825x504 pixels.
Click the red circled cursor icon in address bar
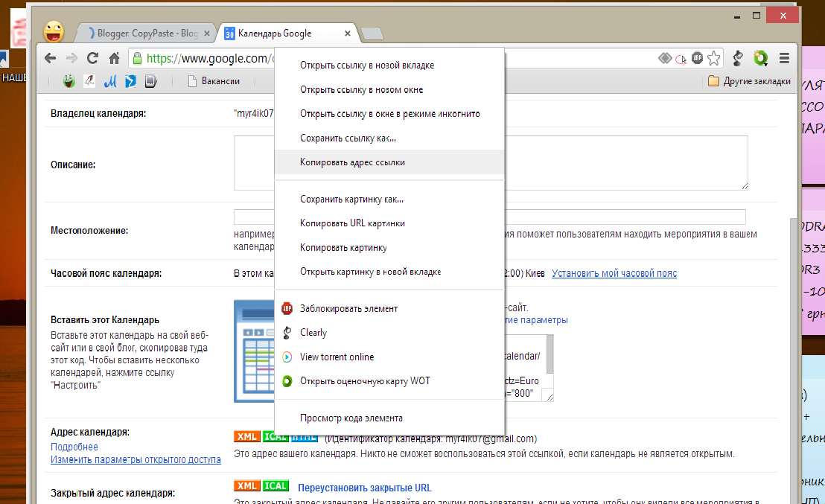681,59
